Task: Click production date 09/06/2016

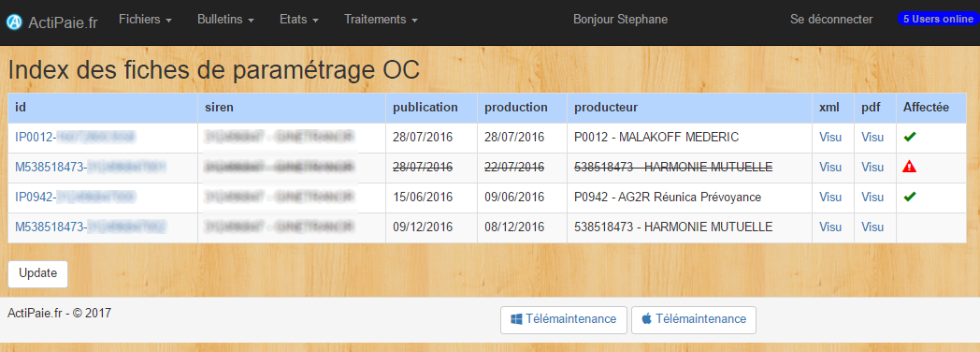Action: [514, 197]
